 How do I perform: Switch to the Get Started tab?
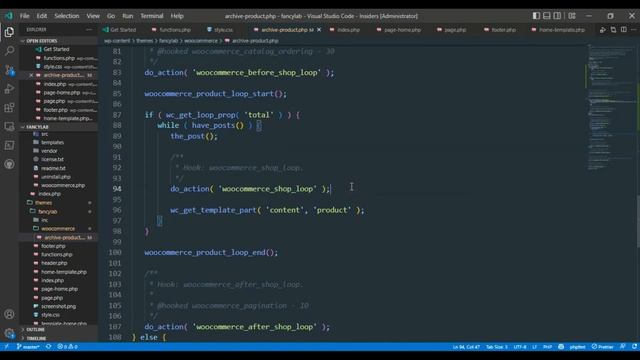coord(120,30)
